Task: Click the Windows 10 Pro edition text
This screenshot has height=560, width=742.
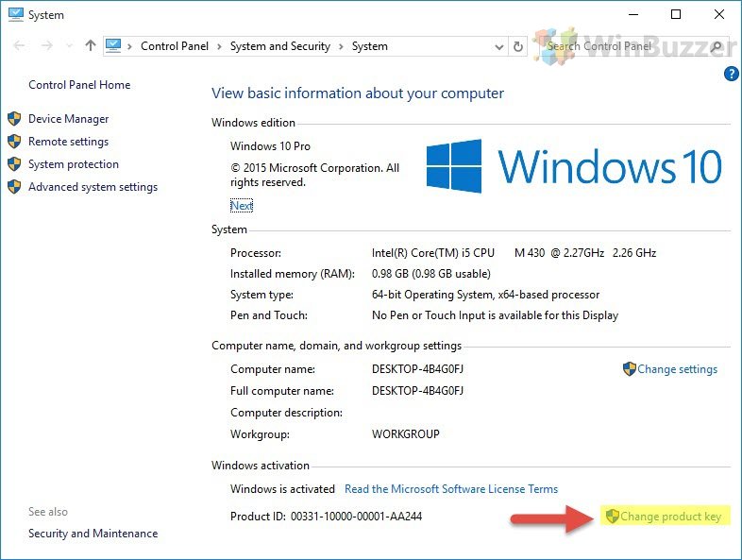Action: click(x=270, y=146)
